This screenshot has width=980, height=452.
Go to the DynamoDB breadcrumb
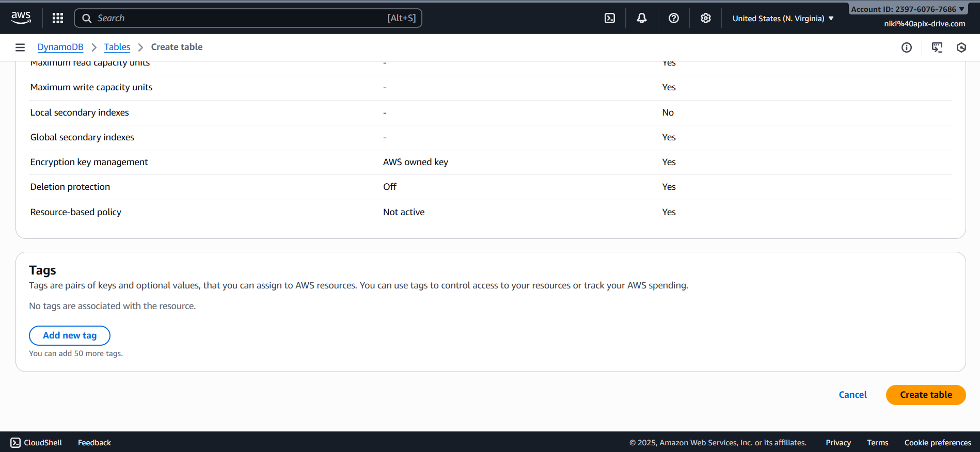point(60,47)
